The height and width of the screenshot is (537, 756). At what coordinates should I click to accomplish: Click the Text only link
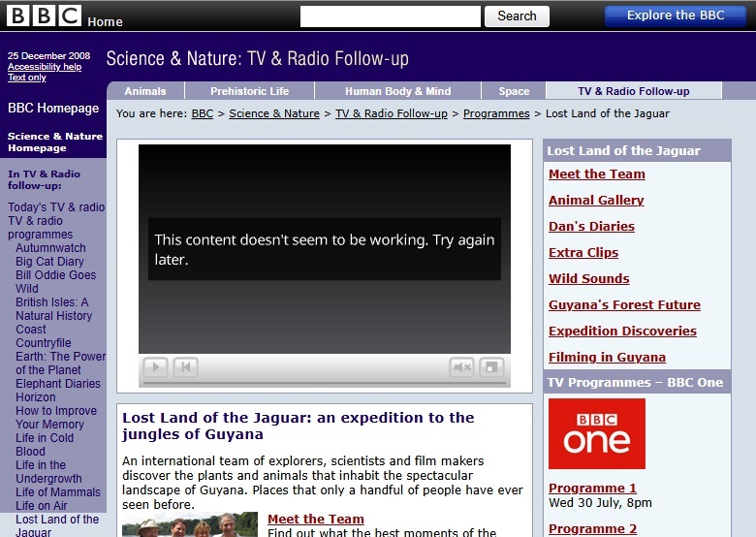click(x=27, y=78)
